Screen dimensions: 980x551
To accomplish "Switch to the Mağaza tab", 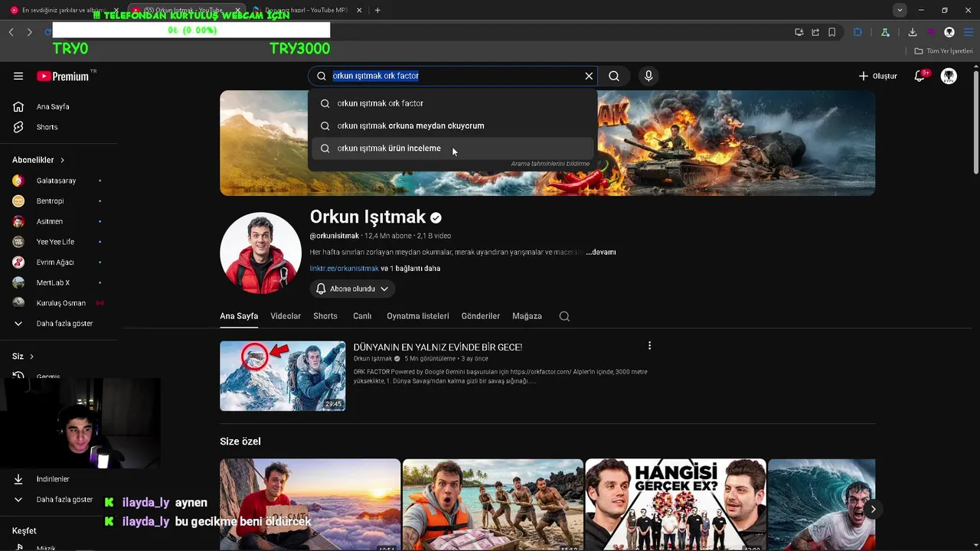I will [527, 316].
